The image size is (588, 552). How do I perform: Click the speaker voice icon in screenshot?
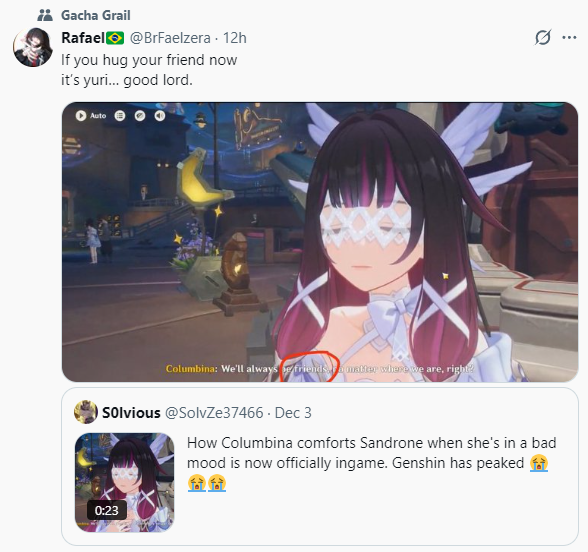click(160, 116)
